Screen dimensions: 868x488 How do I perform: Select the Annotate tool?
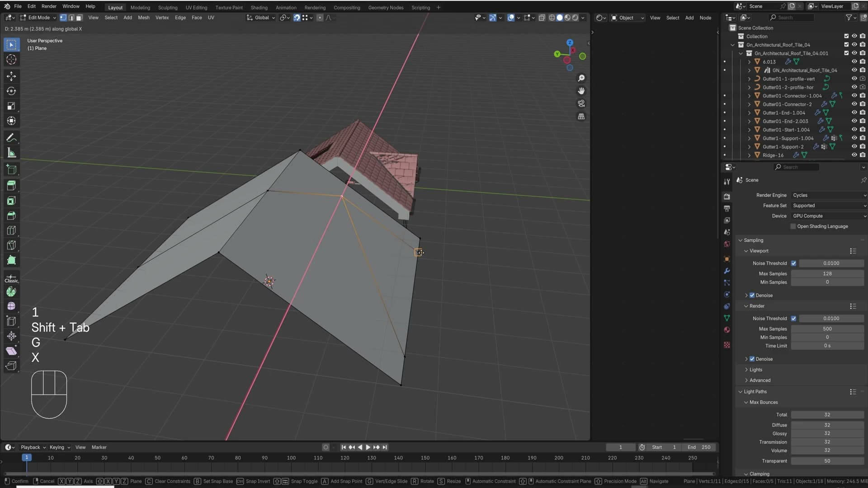click(x=11, y=138)
